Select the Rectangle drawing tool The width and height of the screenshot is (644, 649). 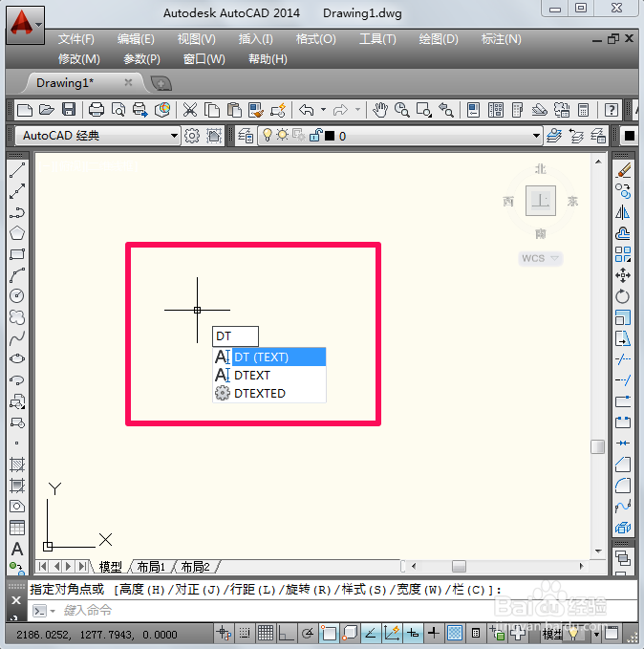coord(17,254)
